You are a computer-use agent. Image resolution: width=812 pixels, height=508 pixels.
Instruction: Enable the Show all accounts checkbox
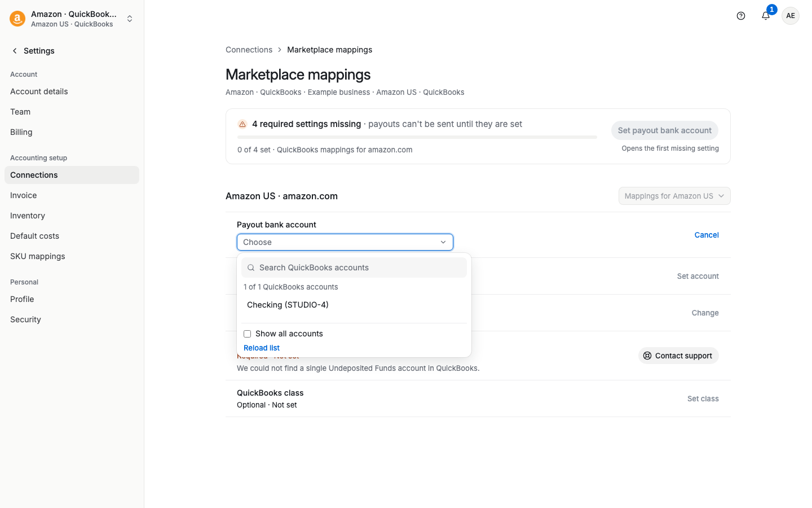[247, 334]
